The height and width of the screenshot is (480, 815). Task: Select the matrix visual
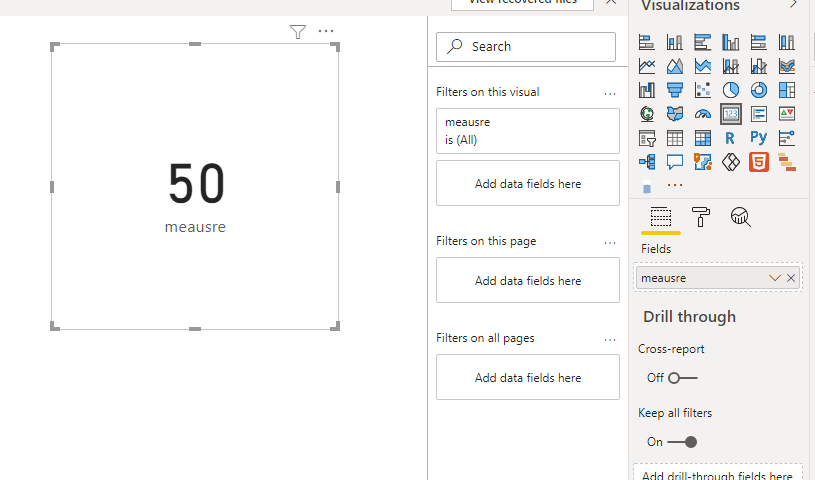point(703,138)
